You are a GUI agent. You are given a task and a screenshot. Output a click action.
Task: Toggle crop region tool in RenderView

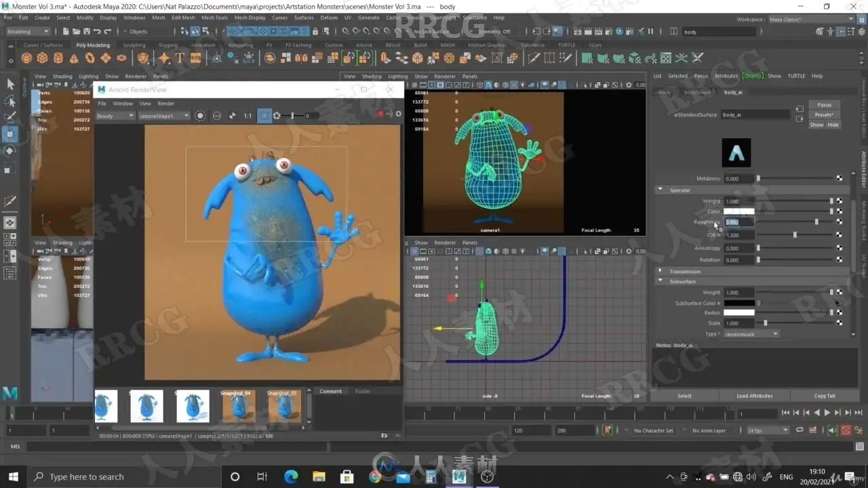tap(264, 116)
